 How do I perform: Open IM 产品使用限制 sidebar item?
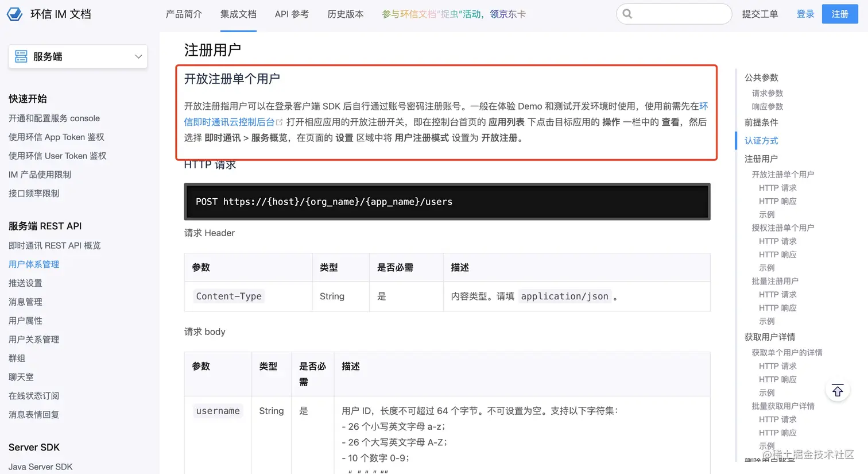pyautogui.click(x=40, y=175)
